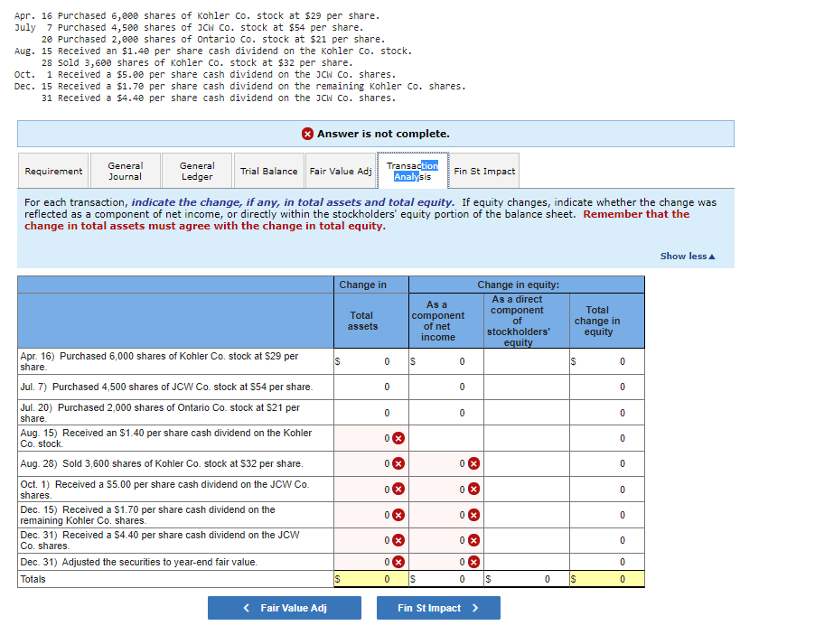Click error icon in fair value adjustment net income
This screenshot has height=644, width=815.
pyautogui.click(x=473, y=562)
